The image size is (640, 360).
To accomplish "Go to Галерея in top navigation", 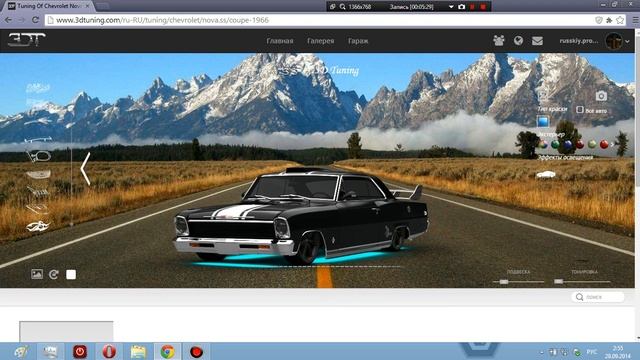I will click(320, 41).
